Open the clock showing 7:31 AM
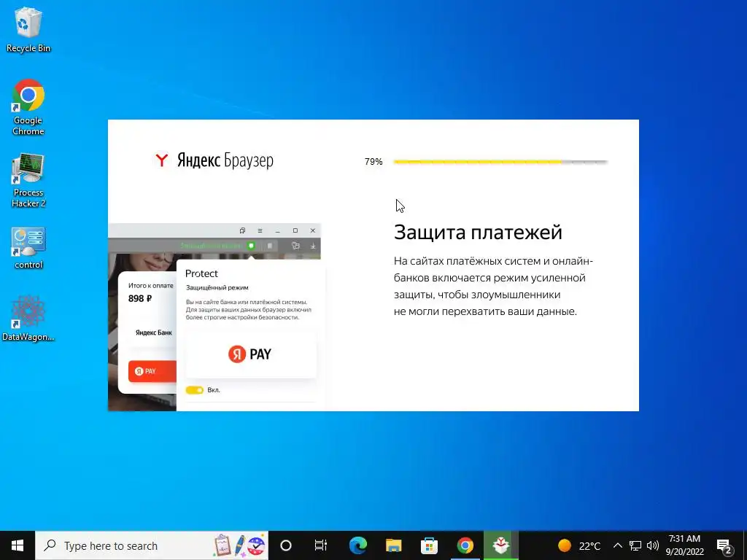This screenshot has width=747, height=560. [684, 545]
